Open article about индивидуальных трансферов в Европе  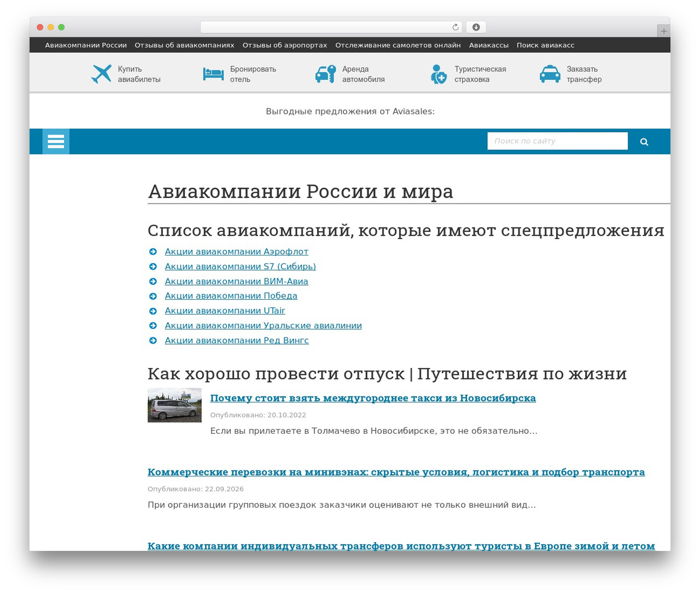pos(401,546)
